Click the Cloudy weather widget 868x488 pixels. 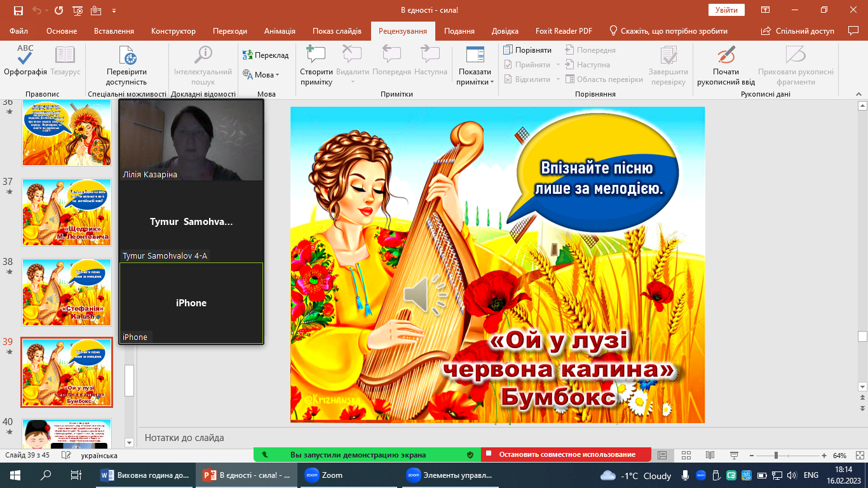coord(635,475)
